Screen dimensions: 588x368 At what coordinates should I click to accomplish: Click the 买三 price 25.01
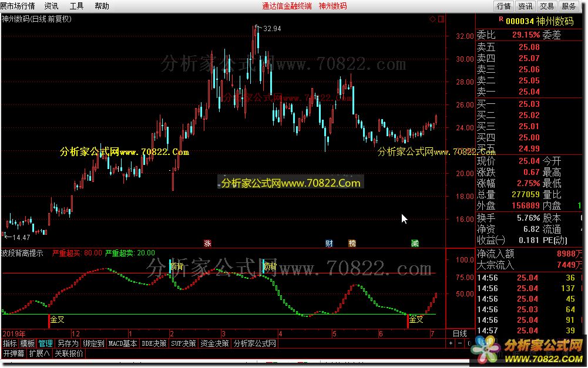(x=529, y=126)
